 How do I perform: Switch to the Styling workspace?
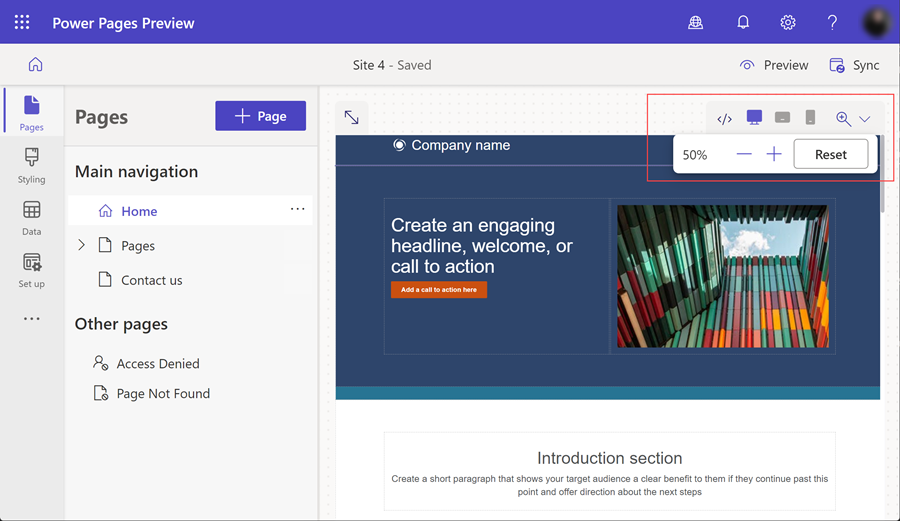32,166
